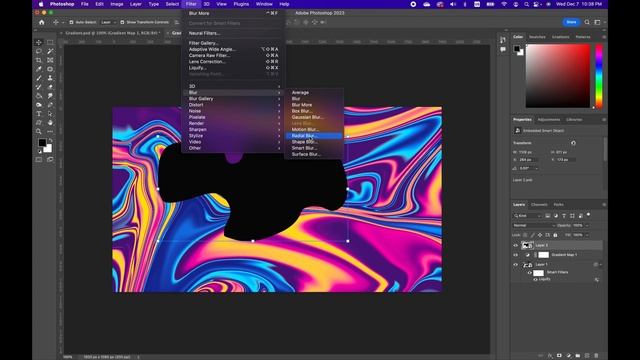Hide the Layer 2 visibility eye
640x360 pixels.
click(x=516, y=246)
